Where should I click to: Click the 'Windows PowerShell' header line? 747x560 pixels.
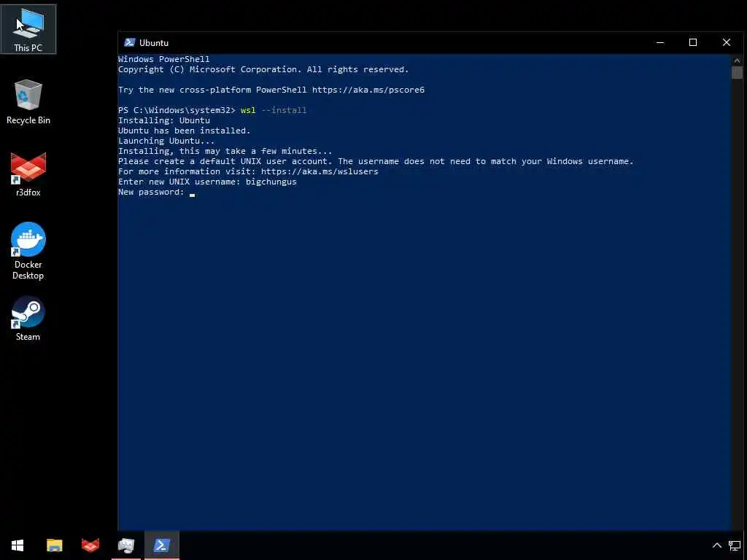164,59
